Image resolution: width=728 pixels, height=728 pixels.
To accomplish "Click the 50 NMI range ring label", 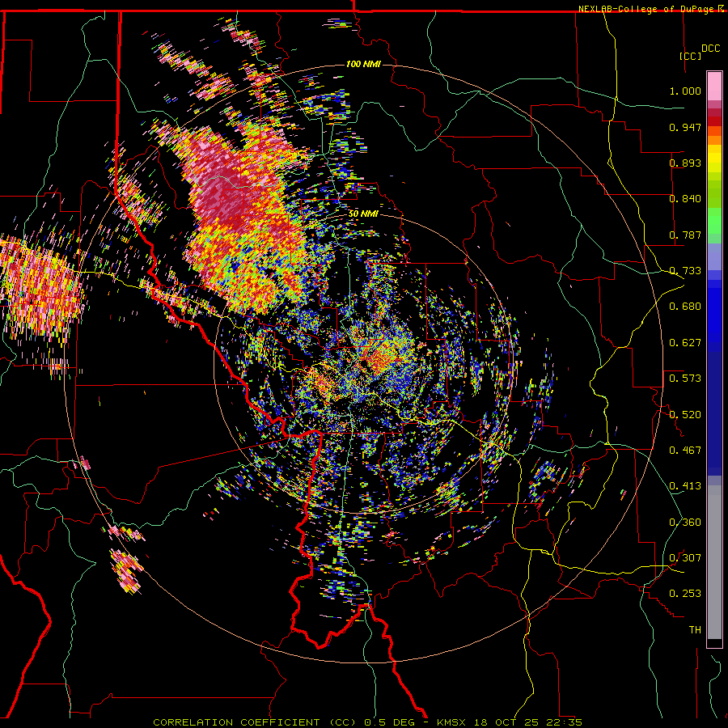I will tap(363, 214).
